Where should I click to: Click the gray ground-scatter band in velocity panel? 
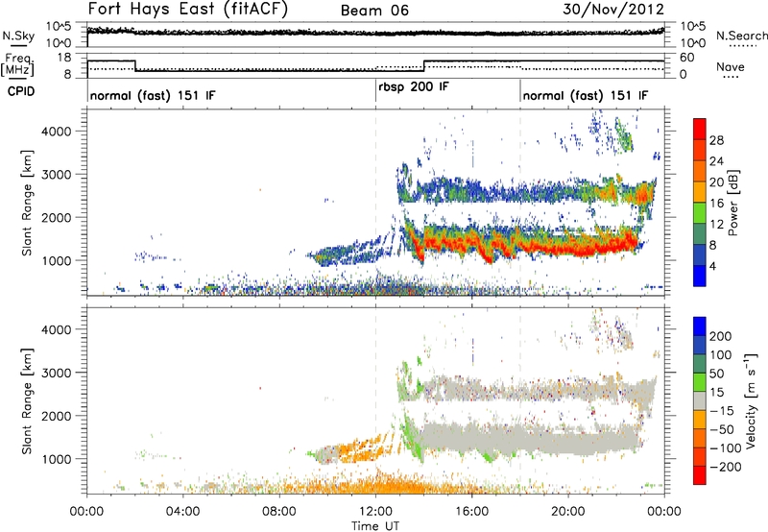[529, 439]
